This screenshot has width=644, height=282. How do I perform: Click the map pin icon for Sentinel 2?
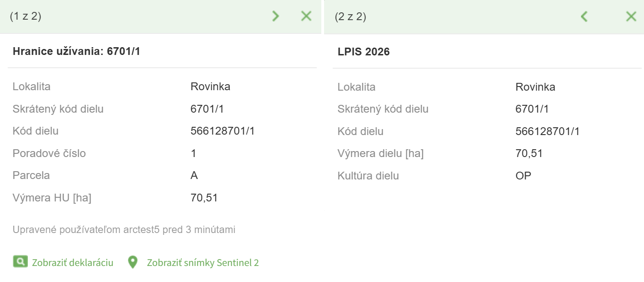(133, 262)
